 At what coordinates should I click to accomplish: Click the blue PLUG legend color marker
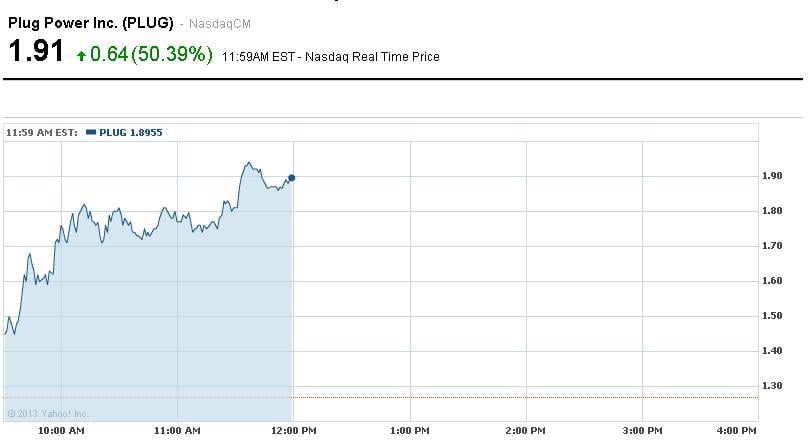click(x=91, y=131)
